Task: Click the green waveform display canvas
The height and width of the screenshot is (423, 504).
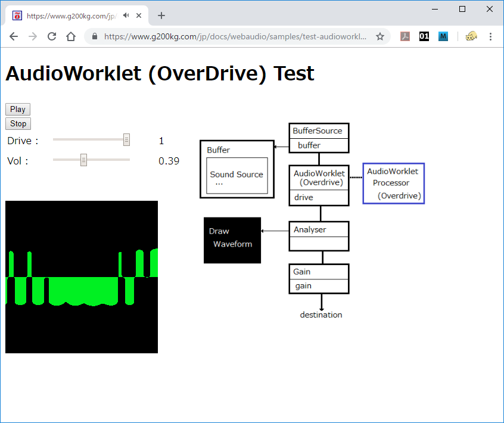Action: (82, 277)
